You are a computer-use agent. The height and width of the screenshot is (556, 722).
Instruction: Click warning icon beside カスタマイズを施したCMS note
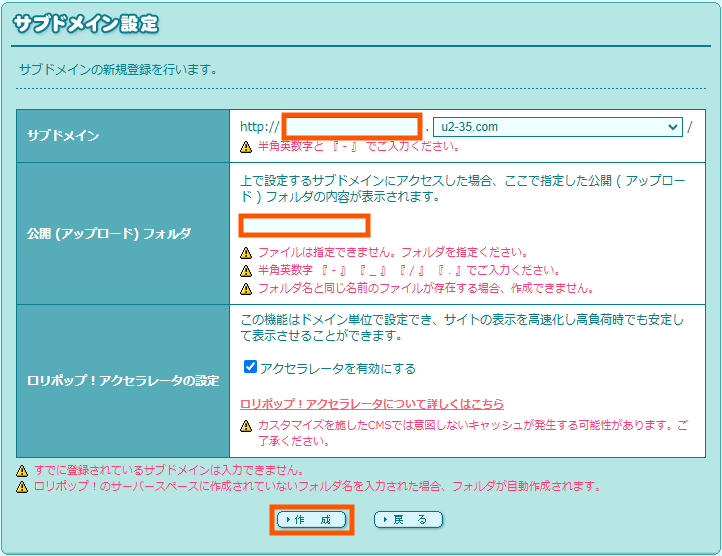[246, 427]
